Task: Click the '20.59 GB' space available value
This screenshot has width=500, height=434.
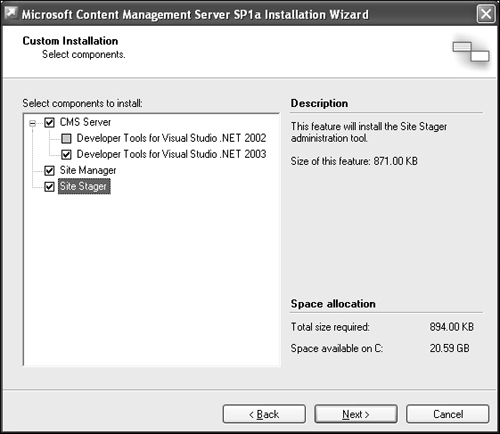Action: pyautogui.click(x=449, y=348)
